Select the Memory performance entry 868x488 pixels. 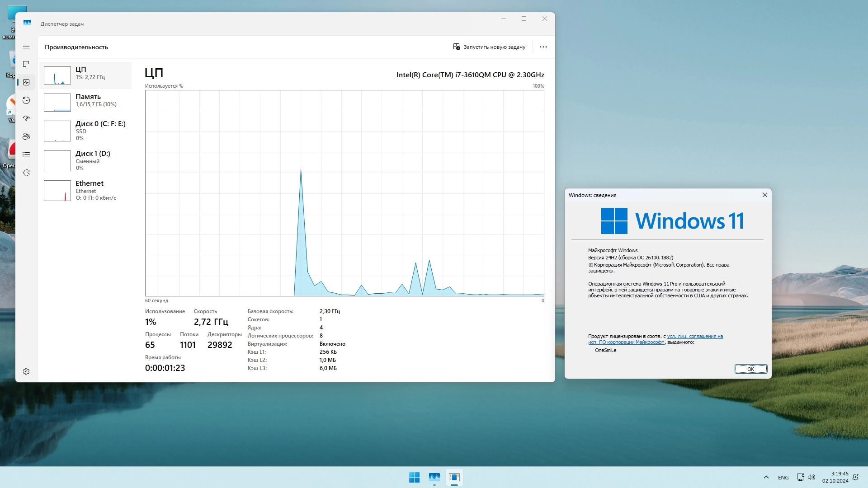[86, 102]
